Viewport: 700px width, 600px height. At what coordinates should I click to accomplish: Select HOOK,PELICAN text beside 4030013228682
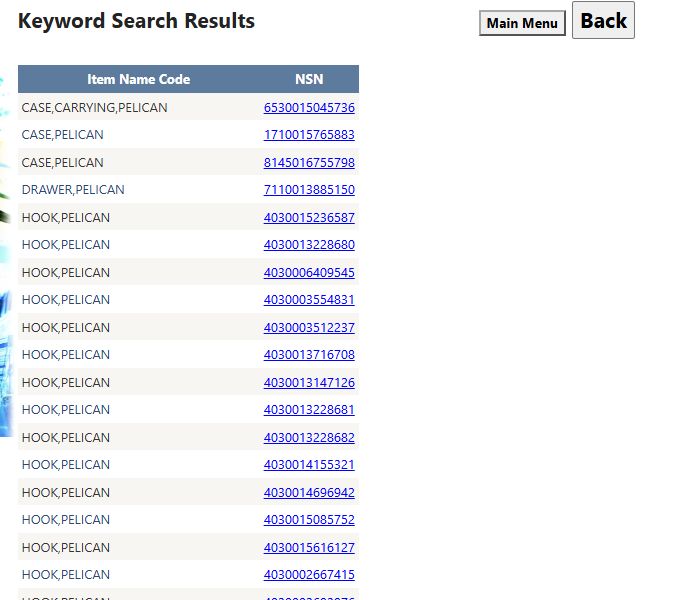tap(66, 438)
